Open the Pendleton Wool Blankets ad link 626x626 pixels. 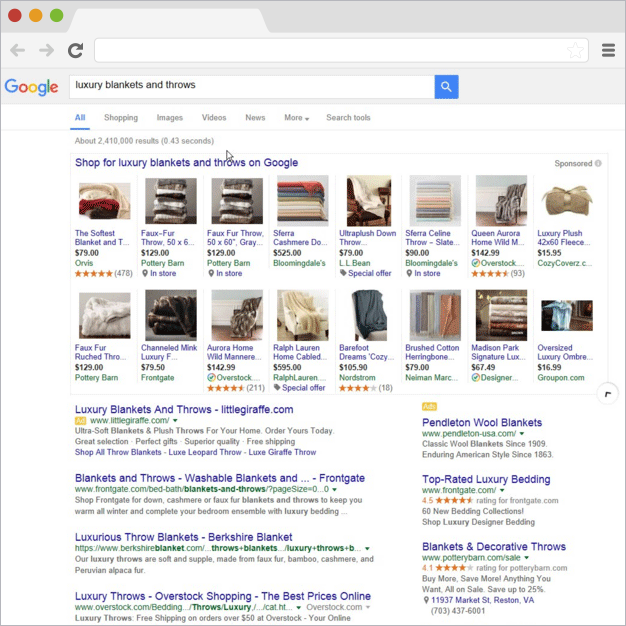click(x=482, y=422)
